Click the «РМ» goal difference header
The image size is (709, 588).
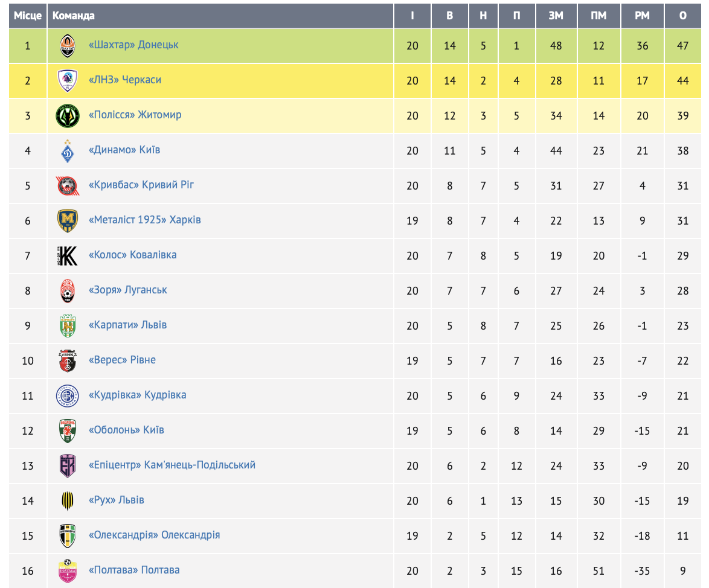642,16
